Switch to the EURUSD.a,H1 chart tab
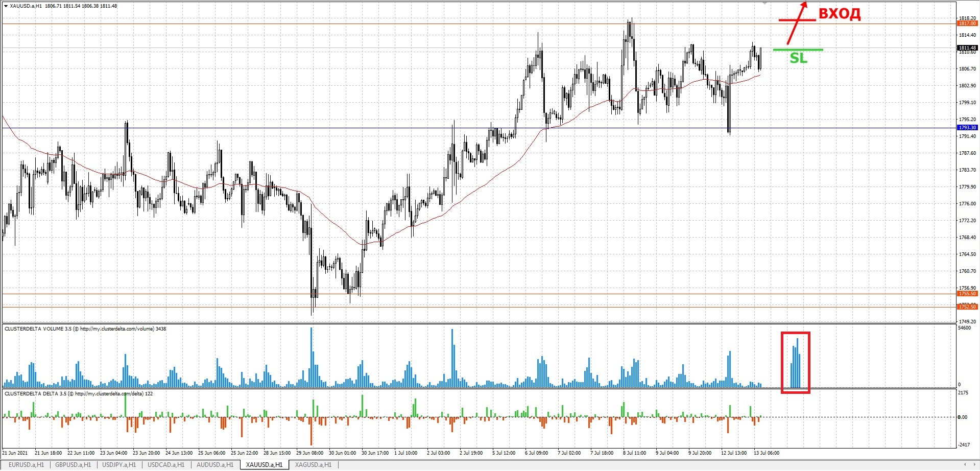The height and width of the screenshot is (471, 980). point(26,465)
